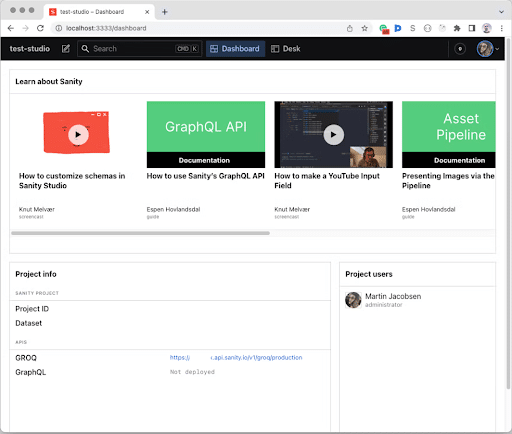Viewport: 512px width, 434px height.
Task: Open a new browser tab with plus
Action: 165,12
